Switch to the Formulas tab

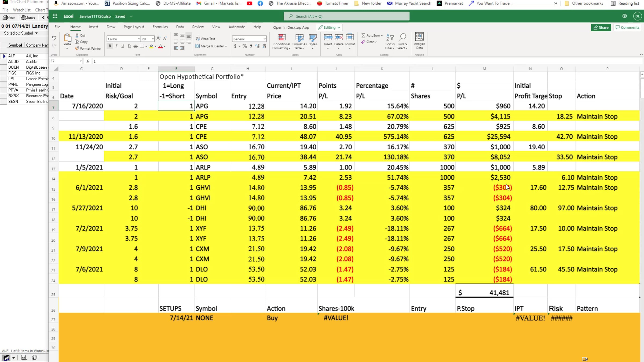coord(160,27)
